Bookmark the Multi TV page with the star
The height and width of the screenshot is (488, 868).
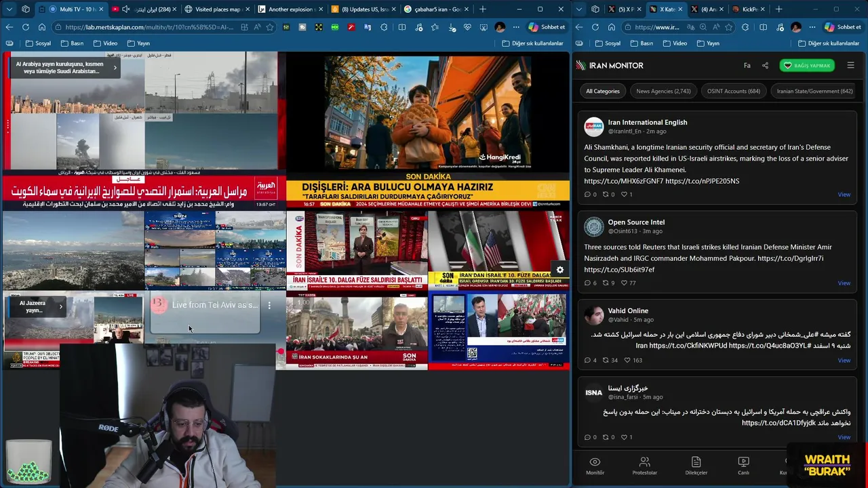point(269,27)
